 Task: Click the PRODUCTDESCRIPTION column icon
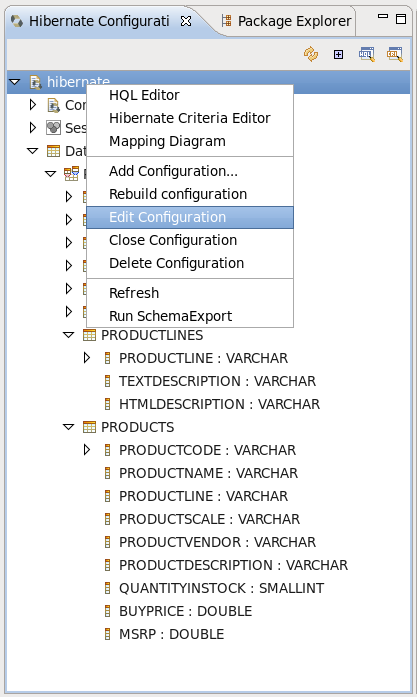pyautogui.click(x=107, y=565)
